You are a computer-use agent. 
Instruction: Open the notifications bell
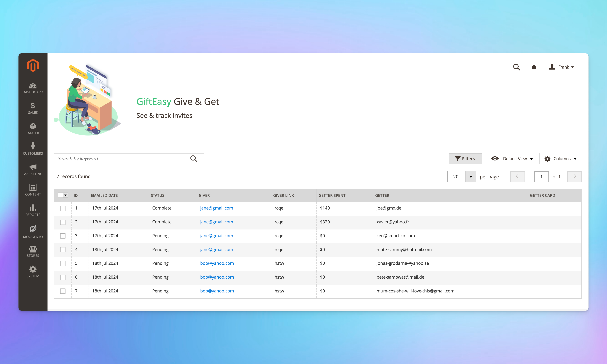[534, 67]
